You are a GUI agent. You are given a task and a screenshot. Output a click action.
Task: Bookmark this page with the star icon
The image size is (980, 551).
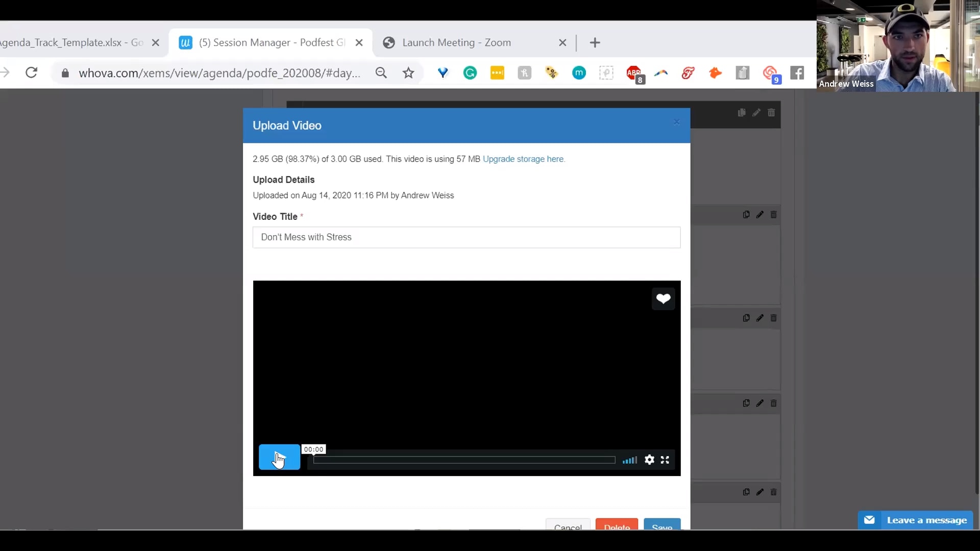[x=408, y=73]
